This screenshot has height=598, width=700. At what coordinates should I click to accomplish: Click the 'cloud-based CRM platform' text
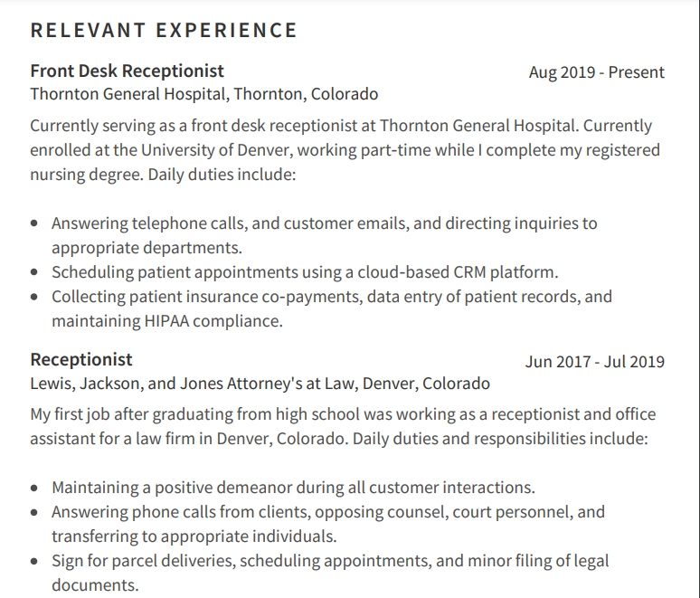[x=458, y=272]
